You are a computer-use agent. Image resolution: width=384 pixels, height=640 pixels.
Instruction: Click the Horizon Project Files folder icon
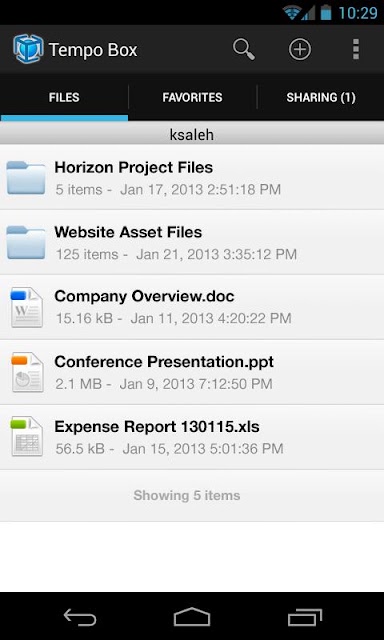pyautogui.click(x=26, y=178)
